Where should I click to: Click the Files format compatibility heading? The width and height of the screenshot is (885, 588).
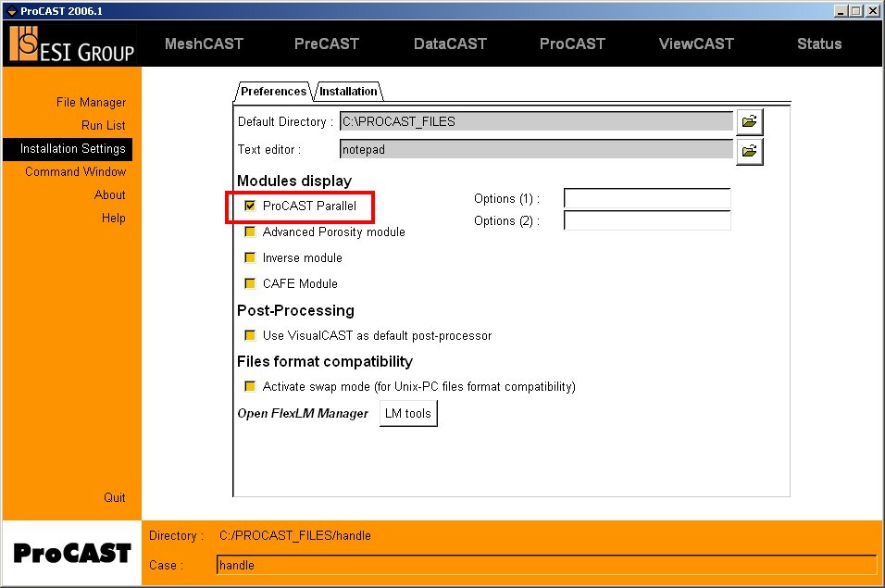tap(325, 362)
